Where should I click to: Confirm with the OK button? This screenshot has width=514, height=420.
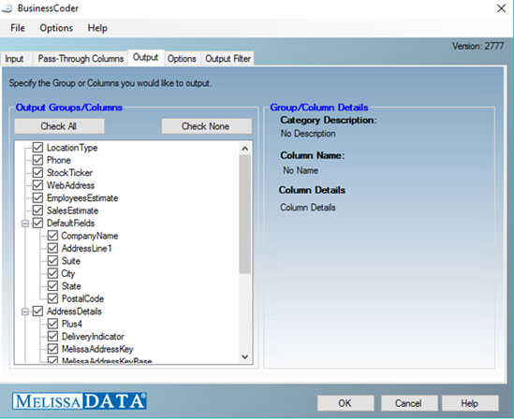click(345, 403)
